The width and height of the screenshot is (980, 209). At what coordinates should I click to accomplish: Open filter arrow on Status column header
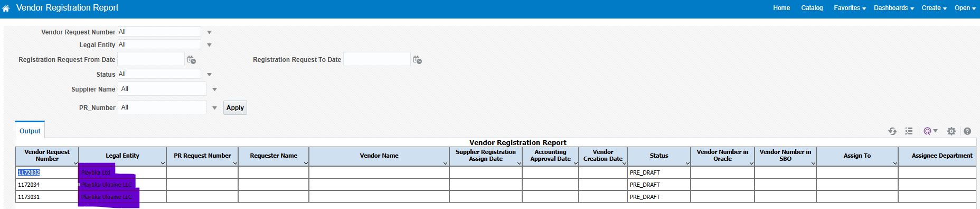[687, 163]
